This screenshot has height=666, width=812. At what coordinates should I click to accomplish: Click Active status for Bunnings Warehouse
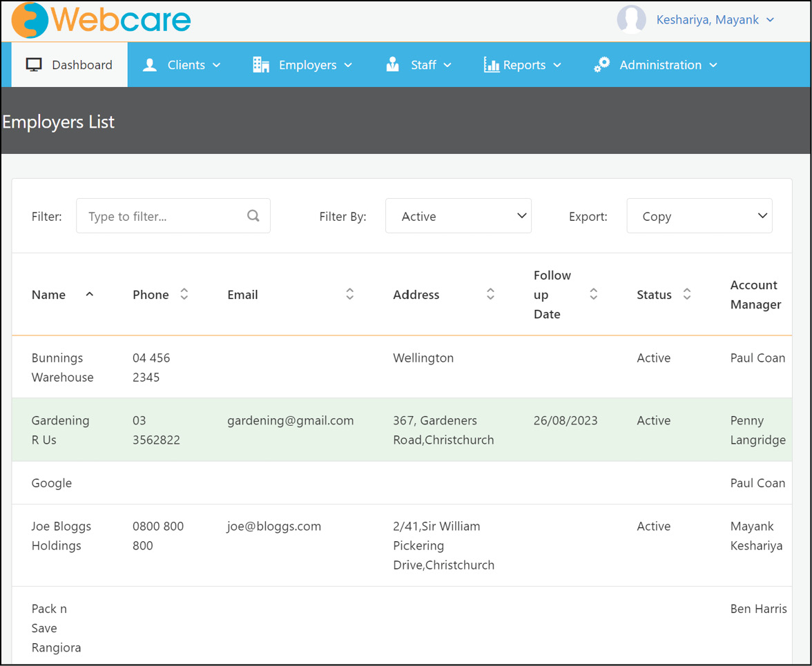(x=653, y=358)
